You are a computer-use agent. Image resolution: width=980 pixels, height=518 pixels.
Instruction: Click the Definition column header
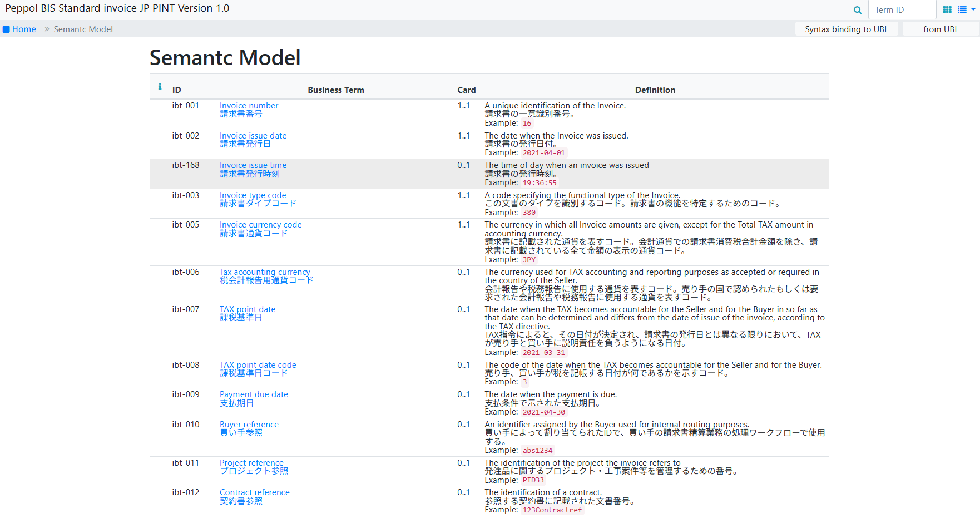click(655, 90)
